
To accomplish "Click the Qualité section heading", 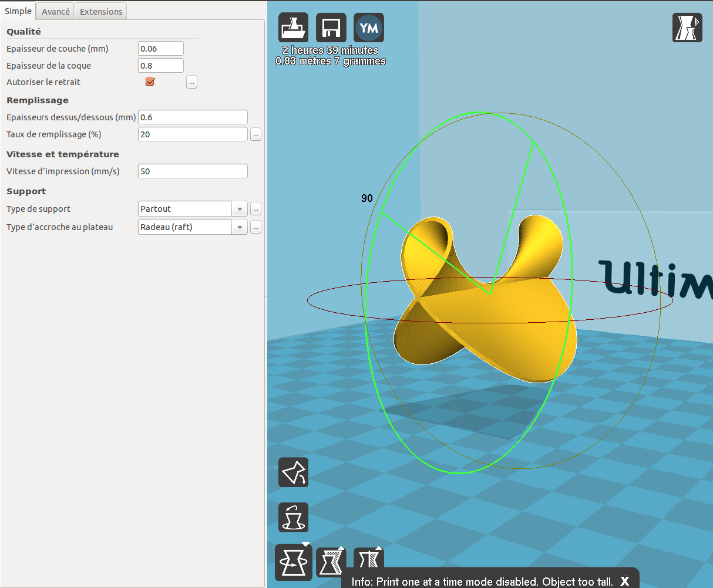I will pyautogui.click(x=23, y=32).
